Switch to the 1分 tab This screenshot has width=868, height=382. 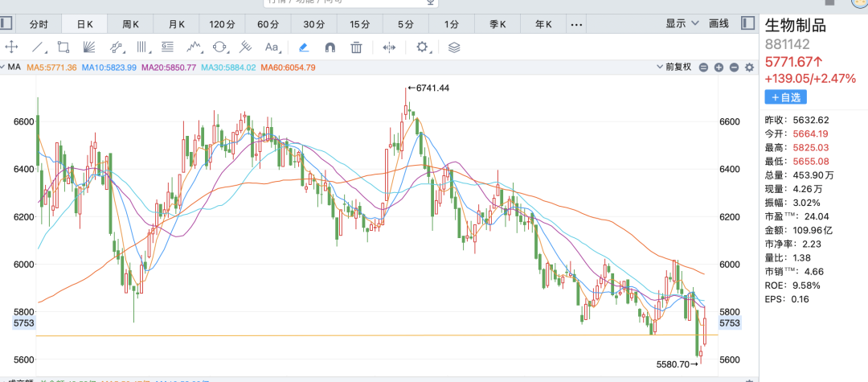click(x=451, y=24)
